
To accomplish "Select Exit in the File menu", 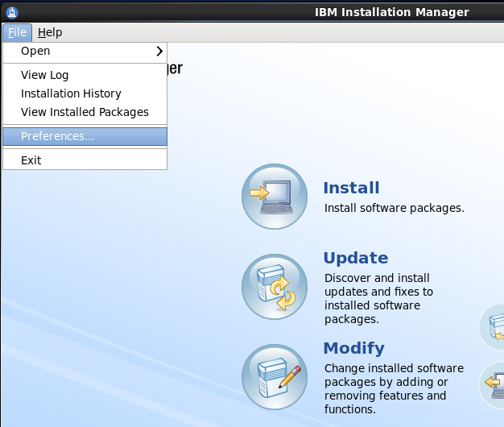I will (85, 160).
